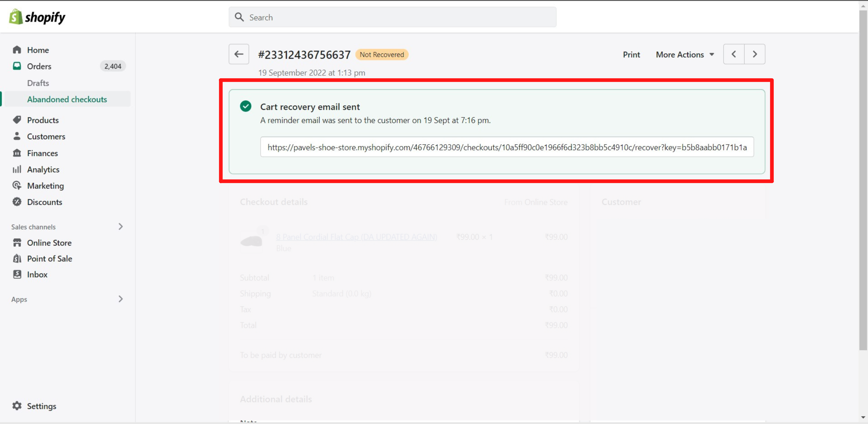The width and height of the screenshot is (868, 424).
Task: Click the Cart recovery email sent heading
Action: [x=310, y=107]
